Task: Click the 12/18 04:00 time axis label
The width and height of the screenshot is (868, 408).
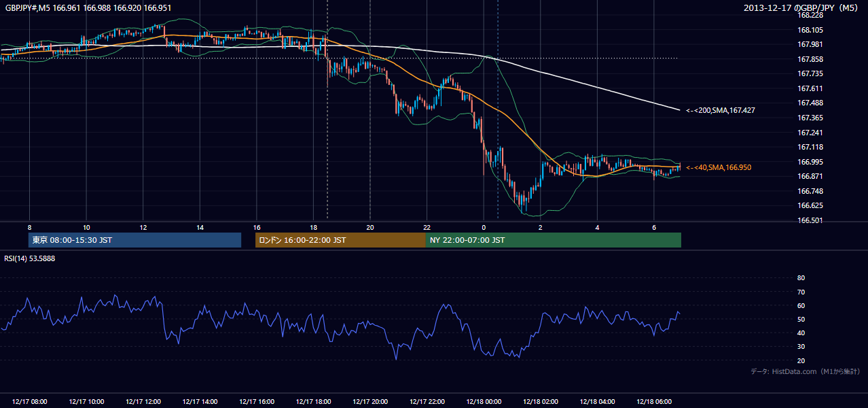Action: pyautogui.click(x=597, y=402)
